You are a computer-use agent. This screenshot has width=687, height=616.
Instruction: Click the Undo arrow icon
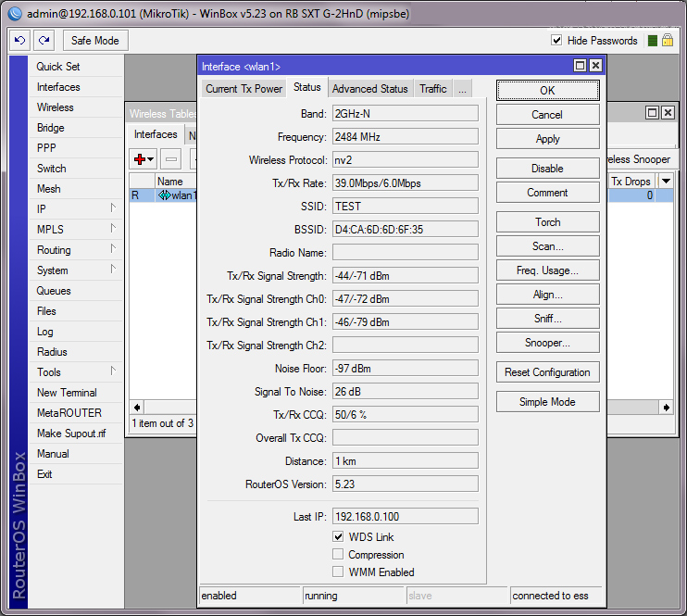point(19,41)
